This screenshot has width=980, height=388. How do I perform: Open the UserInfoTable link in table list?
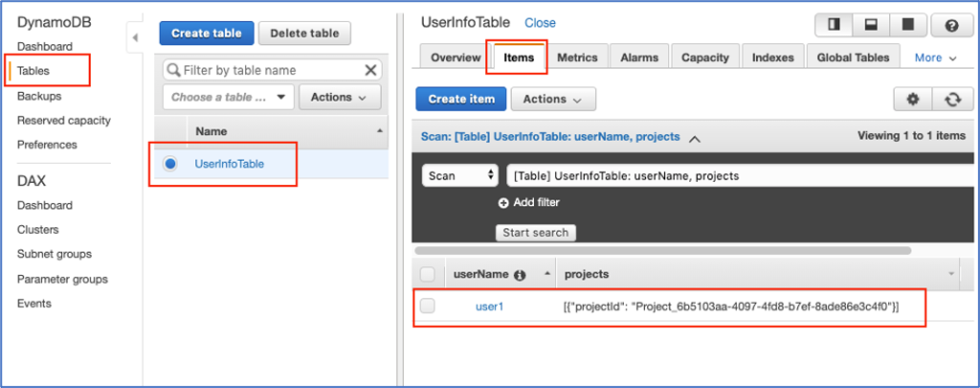230,164
